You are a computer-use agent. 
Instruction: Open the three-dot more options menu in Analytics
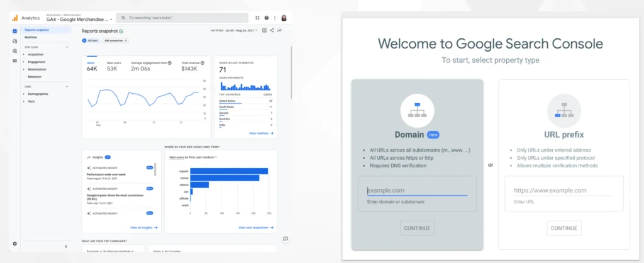click(275, 18)
